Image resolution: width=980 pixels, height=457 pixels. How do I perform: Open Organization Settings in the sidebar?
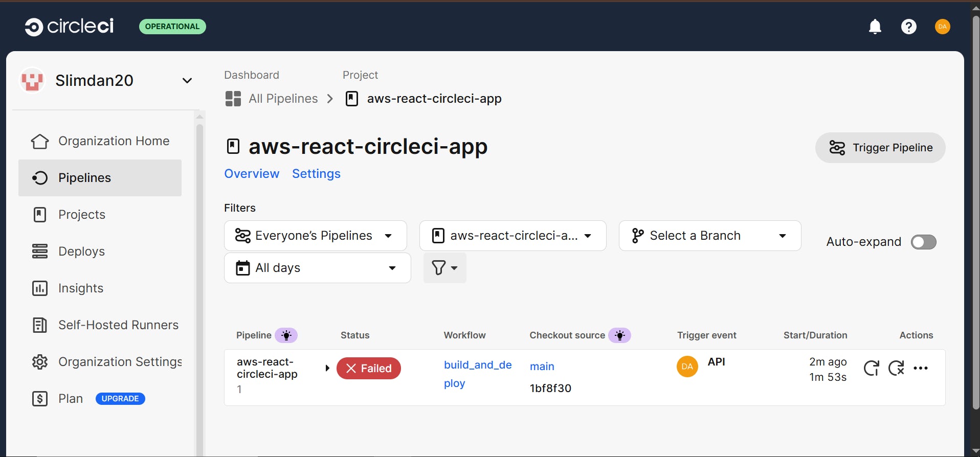coord(100,362)
